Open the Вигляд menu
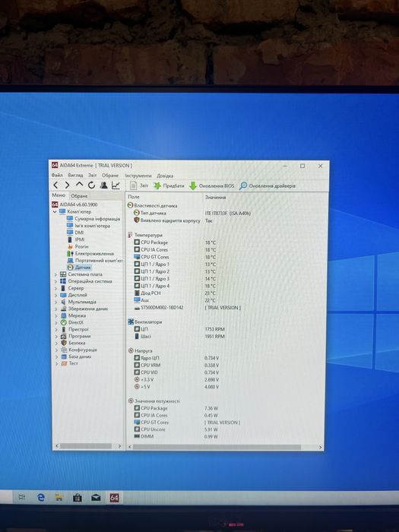The height and width of the screenshot is (532, 399). [x=75, y=175]
